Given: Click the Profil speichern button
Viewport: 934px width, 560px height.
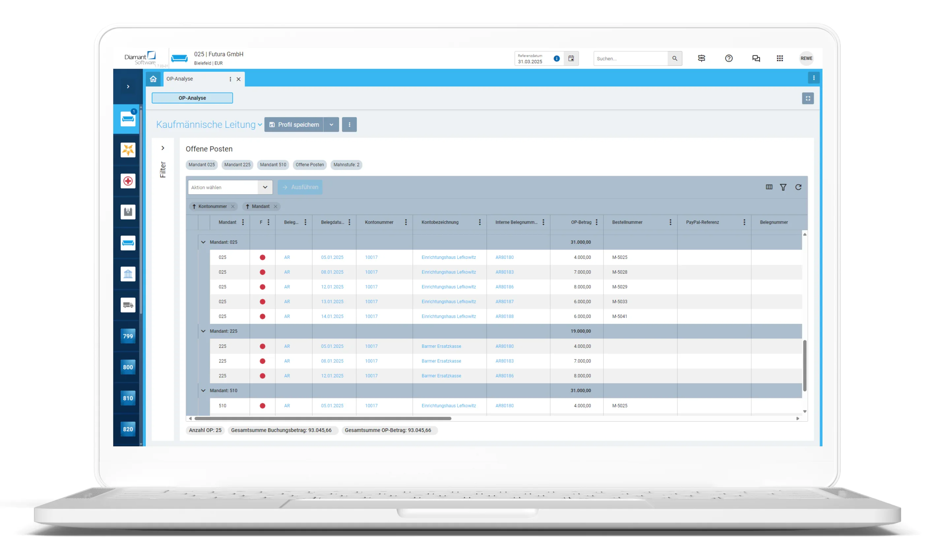Looking at the screenshot, I should pos(294,125).
